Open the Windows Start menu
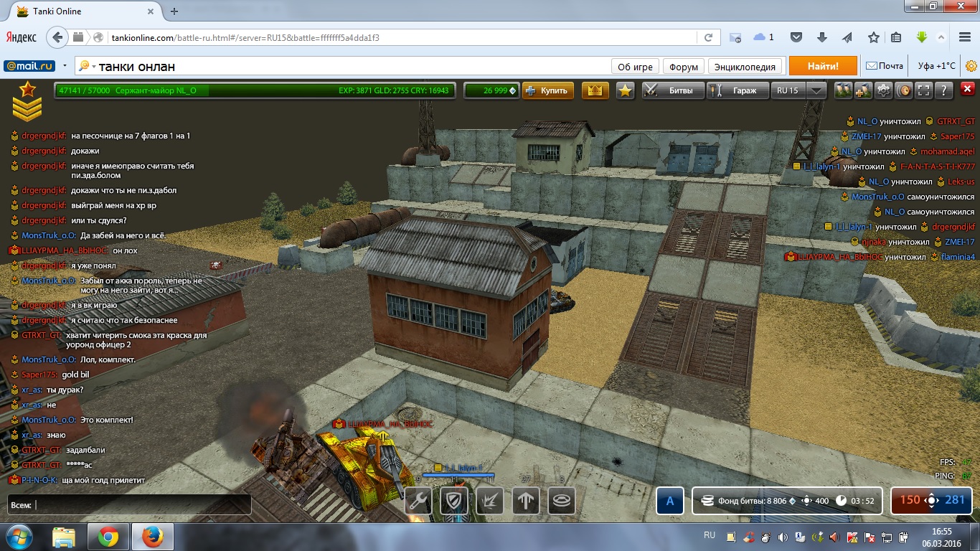The height and width of the screenshot is (551, 980). (19, 537)
